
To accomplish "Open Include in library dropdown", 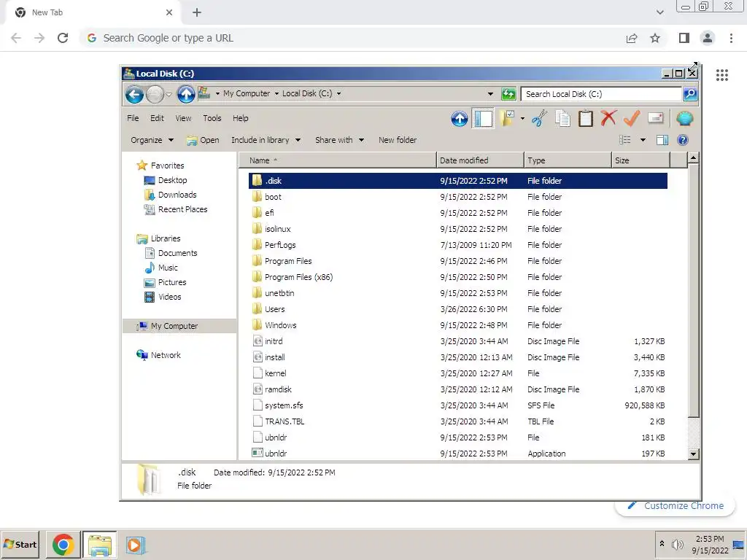I will [266, 140].
